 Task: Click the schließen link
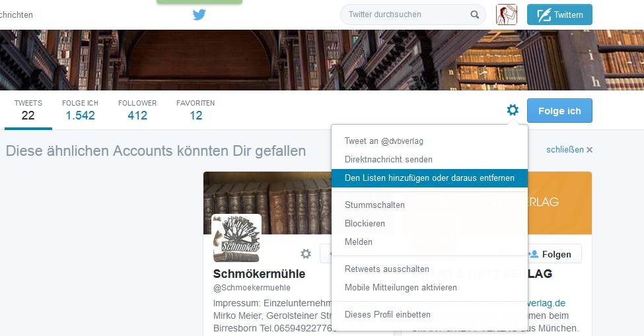tap(569, 150)
